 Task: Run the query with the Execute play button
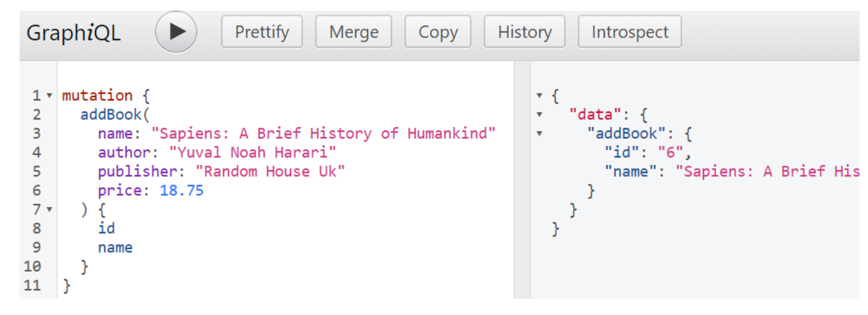(x=176, y=32)
